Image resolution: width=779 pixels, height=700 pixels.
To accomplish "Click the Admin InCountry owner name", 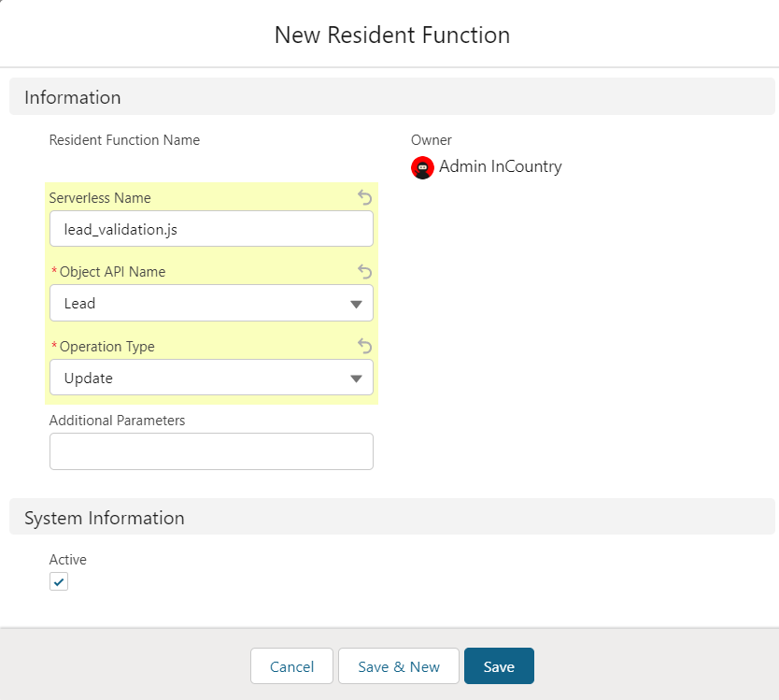I will tap(500, 167).
